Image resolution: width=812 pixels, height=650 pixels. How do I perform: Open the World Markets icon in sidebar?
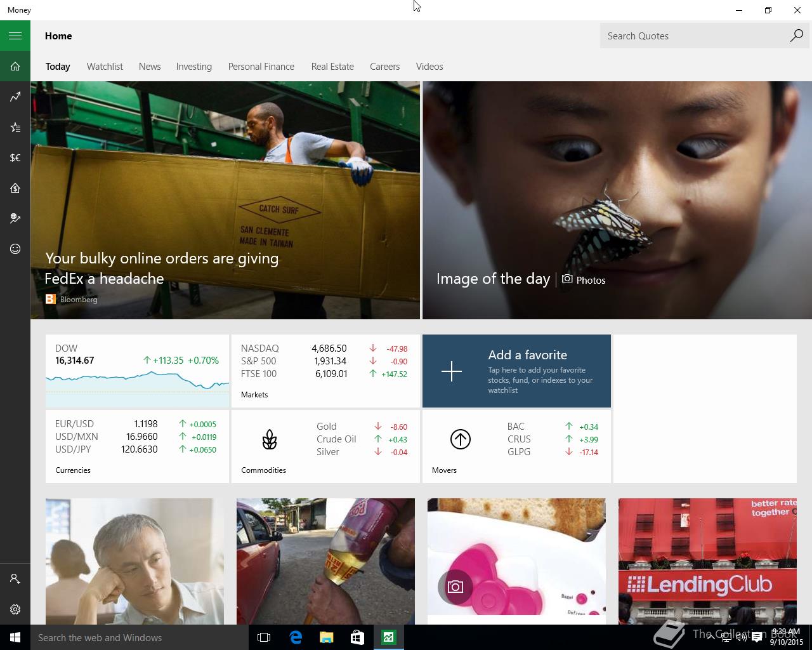pyautogui.click(x=15, y=218)
